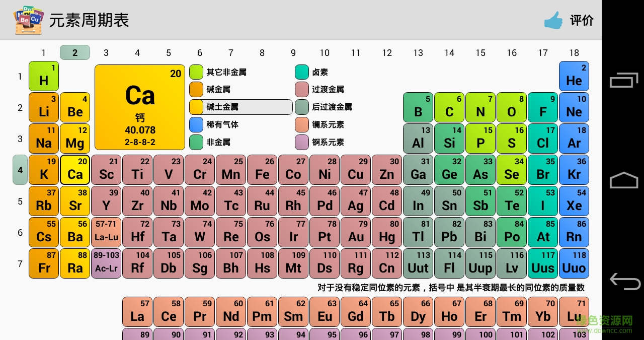Tap the thumbs-up rating icon
Viewport: 644px width, 340px height.
pyautogui.click(x=553, y=20)
